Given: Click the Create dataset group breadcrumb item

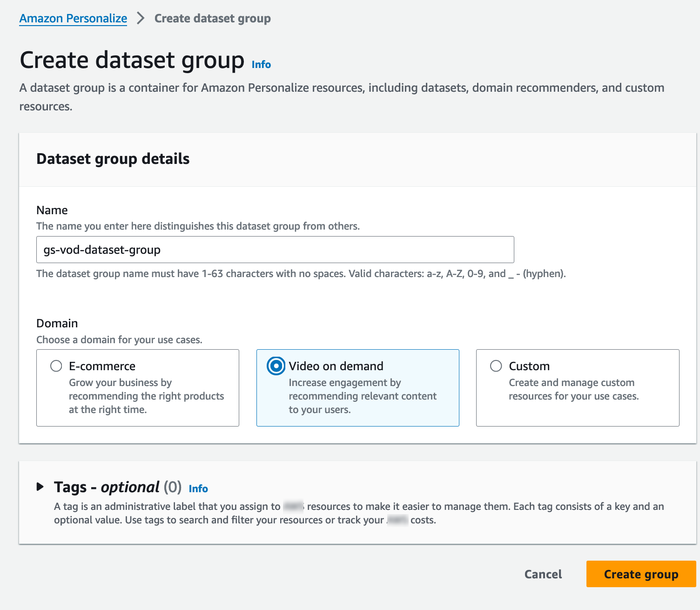Looking at the screenshot, I should (x=212, y=18).
